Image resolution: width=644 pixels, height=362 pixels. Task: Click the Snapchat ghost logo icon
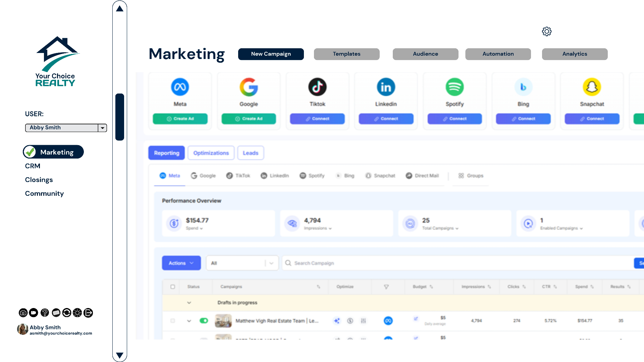(592, 87)
